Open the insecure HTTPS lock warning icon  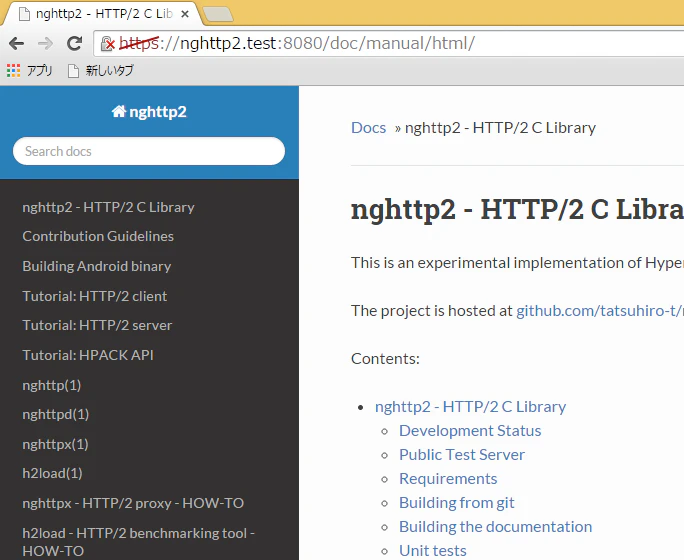[107, 44]
